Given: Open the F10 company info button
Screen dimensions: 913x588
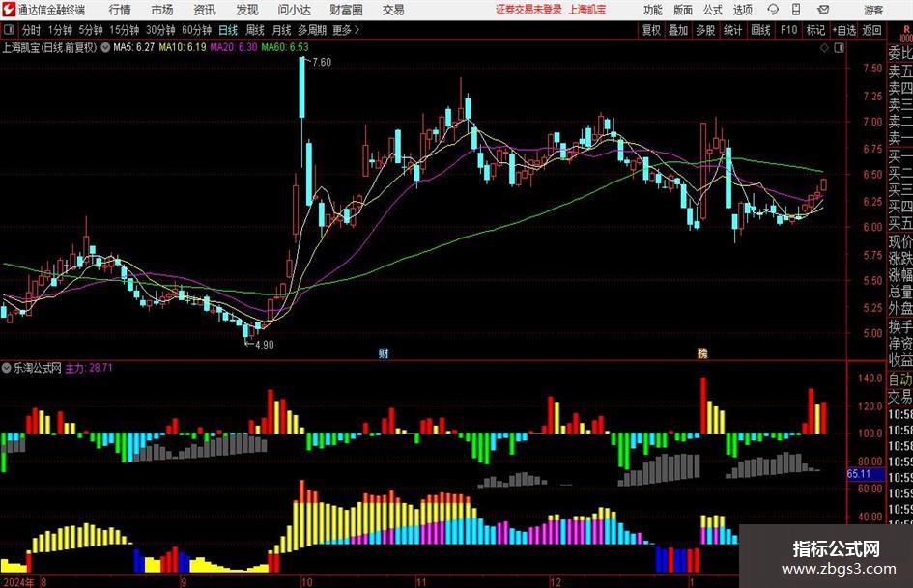Looking at the screenshot, I should tap(789, 30).
